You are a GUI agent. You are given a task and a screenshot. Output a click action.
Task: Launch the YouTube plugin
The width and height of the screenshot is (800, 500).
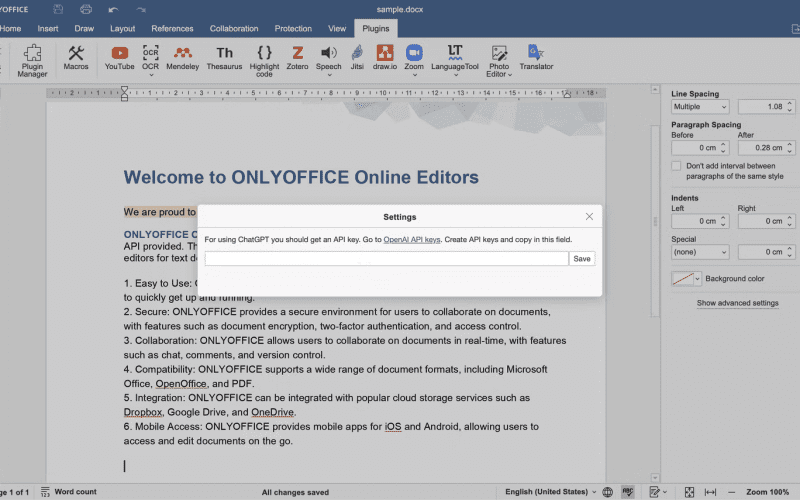[x=119, y=57]
